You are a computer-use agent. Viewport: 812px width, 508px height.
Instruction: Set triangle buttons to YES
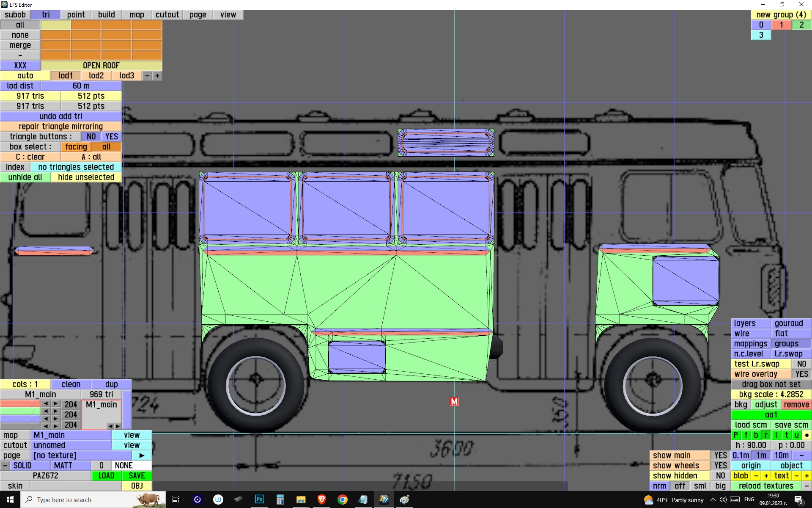(x=112, y=137)
